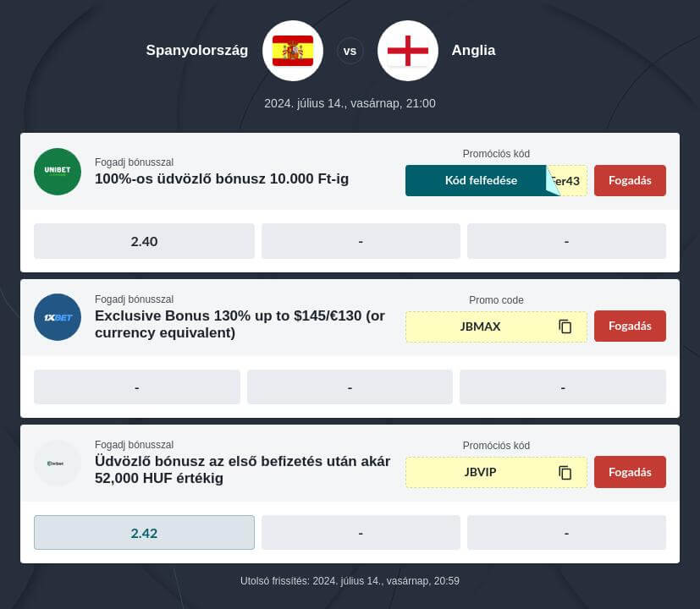Select the highlighted 2.42 odds
This screenshot has width=700, height=609.
[144, 533]
